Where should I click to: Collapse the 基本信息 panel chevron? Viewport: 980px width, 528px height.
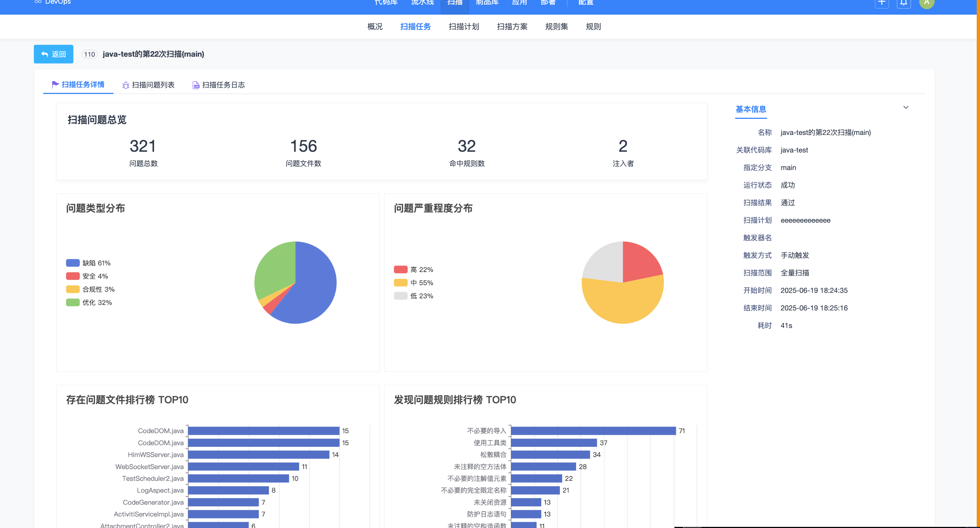coord(905,108)
